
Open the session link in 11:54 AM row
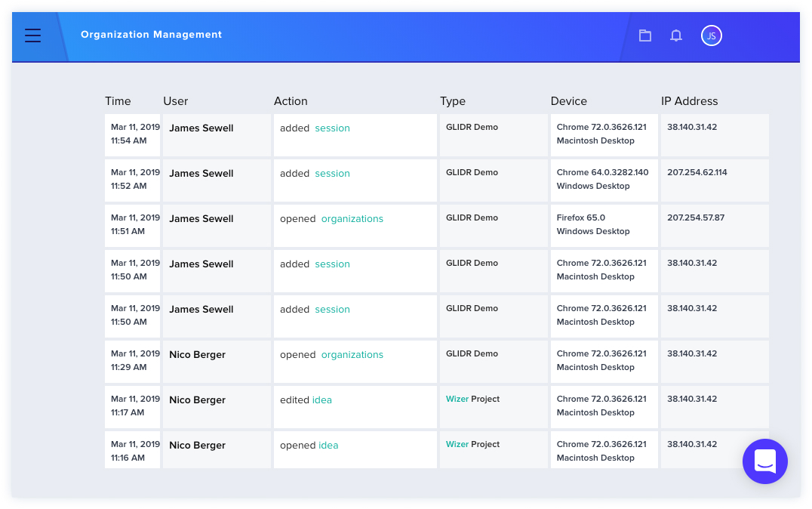(333, 128)
